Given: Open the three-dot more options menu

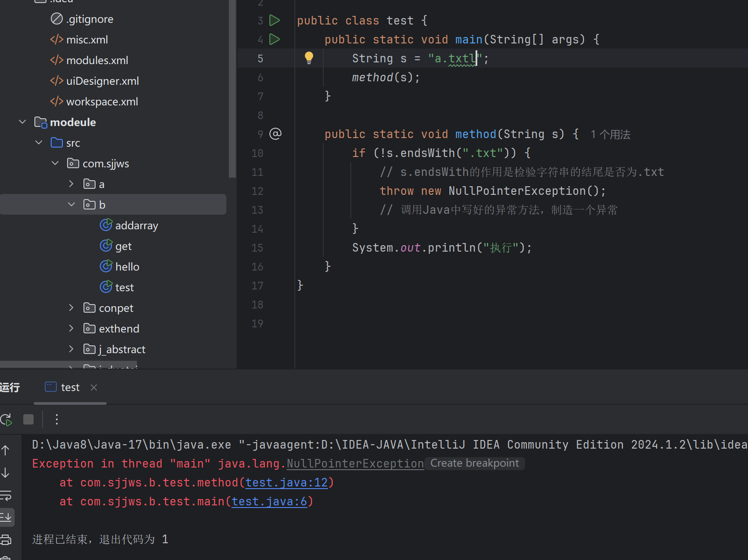Looking at the screenshot, I should (56, 419).
